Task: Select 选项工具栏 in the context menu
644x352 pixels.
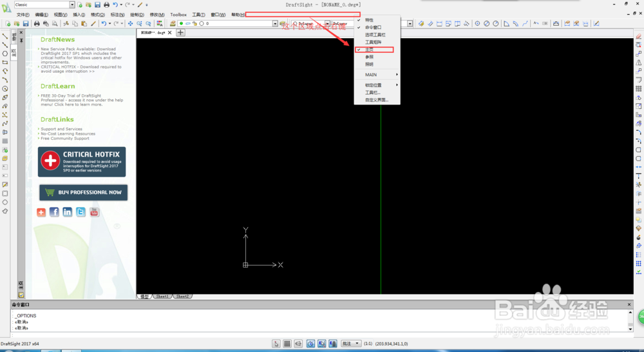Action: point(377,35)
